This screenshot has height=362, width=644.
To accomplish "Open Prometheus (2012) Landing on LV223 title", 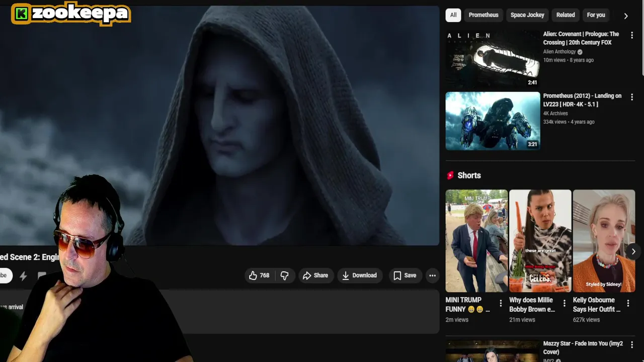I will pyautogui.click(x=582, y=100).
